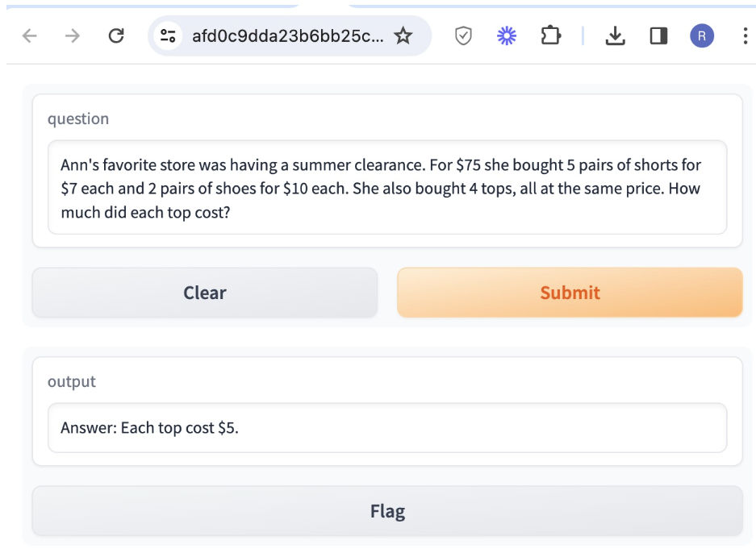
Task: Show the browser downloads
Action: tap(615, 35)
